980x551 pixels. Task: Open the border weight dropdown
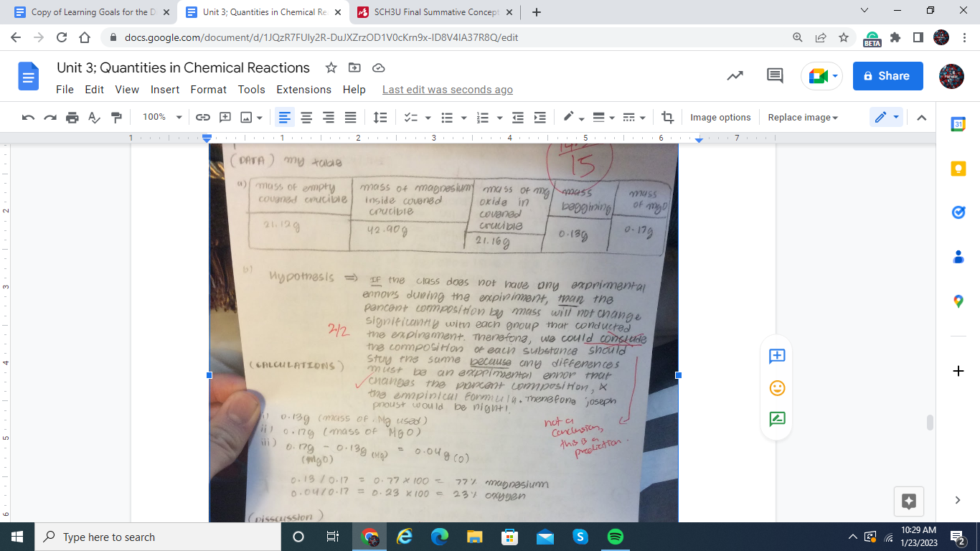point(603,118)
